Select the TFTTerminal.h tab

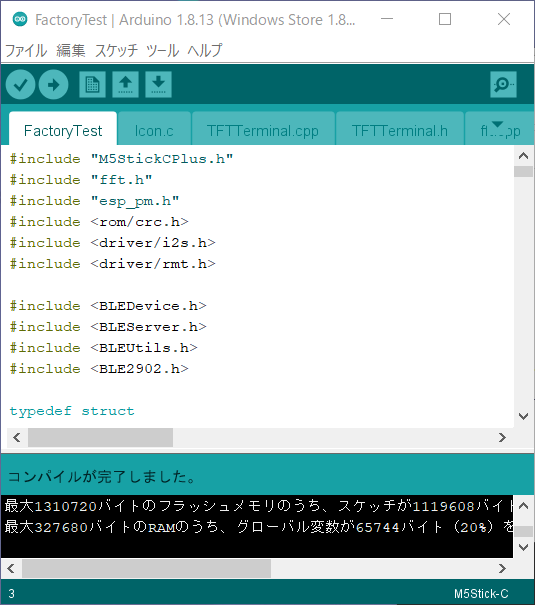click(400, 130)
